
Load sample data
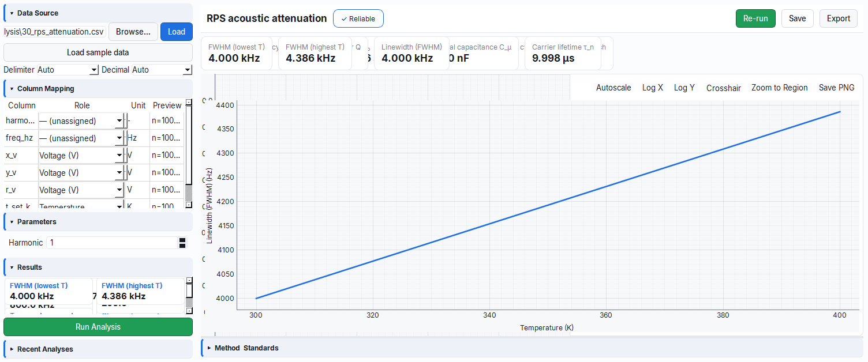coord(98,52)
